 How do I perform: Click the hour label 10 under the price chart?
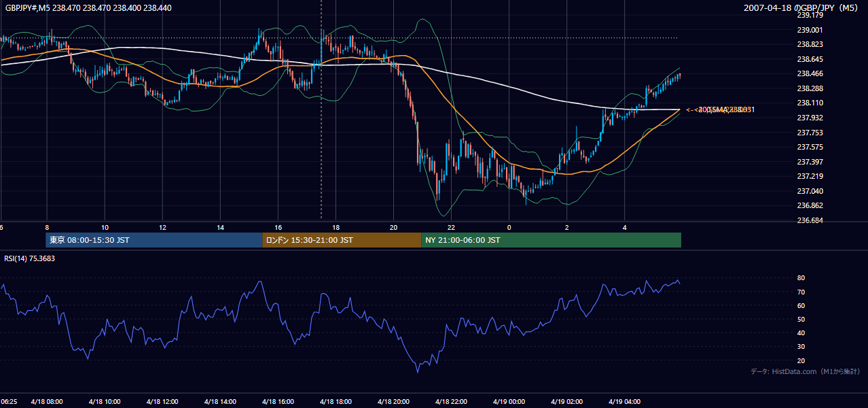tap(105, 227)
